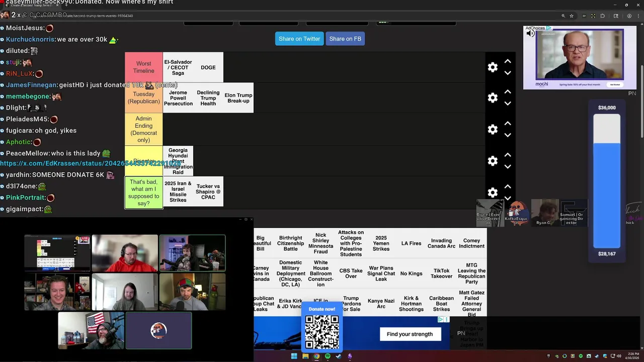Select the Comey Indictment card
This screenshot has width=644, height=362.
coord(471,243)
